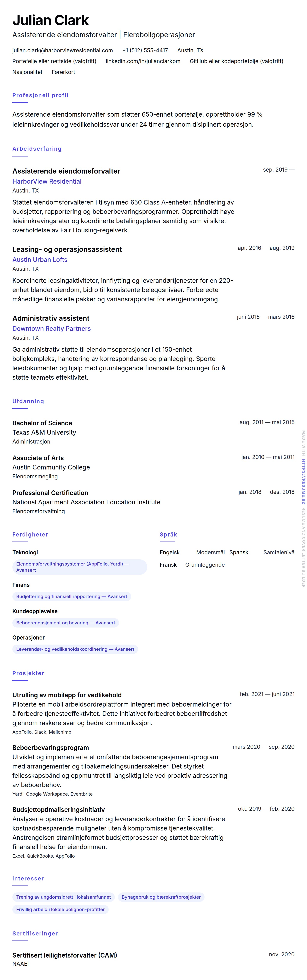Select the Eiendomsforvaltningssystemer (AppFolio, Yardi) skill tag

pyautogui.click(x=79, y=567)
